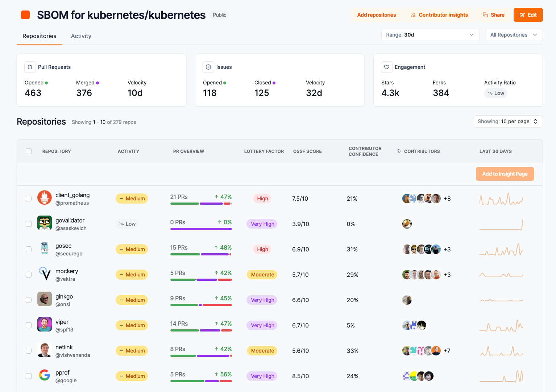Open the Range 30d dropdown
This screenshot has width=556, height=392.
pos(430,35)
